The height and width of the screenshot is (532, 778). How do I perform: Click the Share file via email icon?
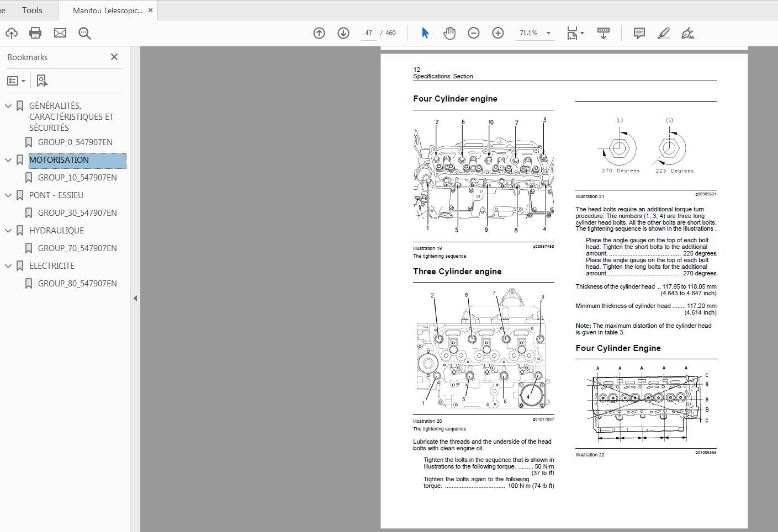click(60, 33)
